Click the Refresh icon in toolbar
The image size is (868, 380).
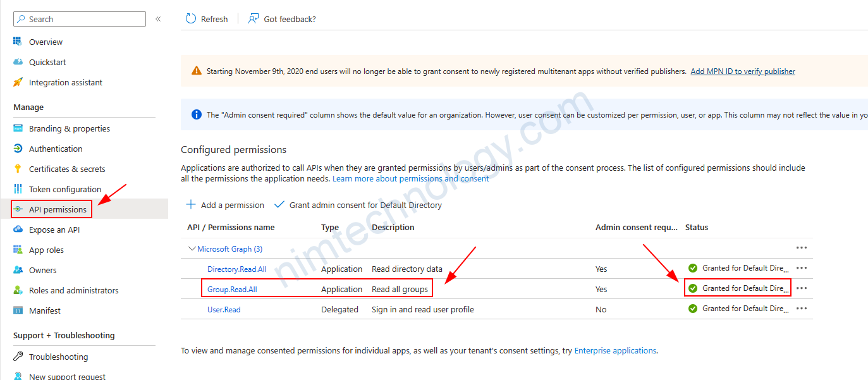click(x=191, y=19)
